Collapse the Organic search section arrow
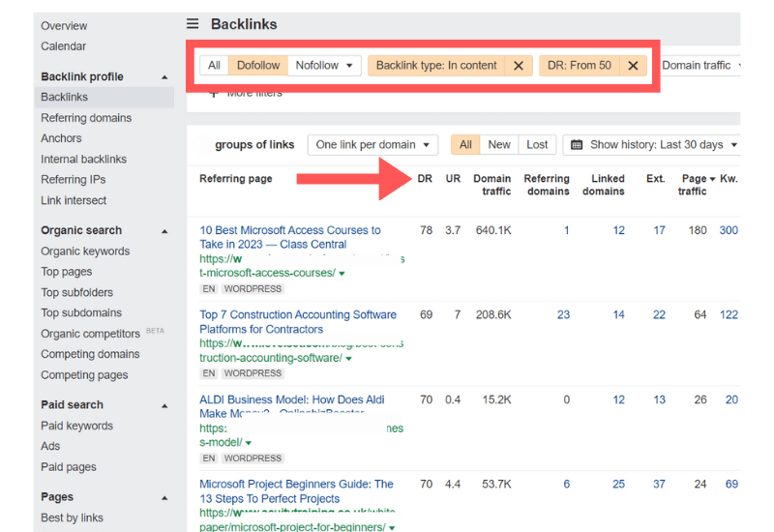This screenshot has height=532, width=774. point(164,231)
